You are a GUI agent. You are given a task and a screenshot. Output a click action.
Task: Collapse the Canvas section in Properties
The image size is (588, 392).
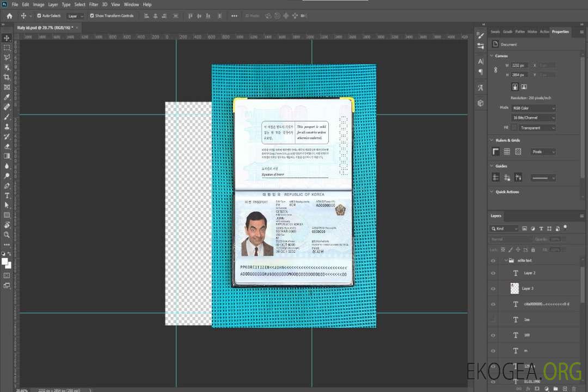pos(492,56)
